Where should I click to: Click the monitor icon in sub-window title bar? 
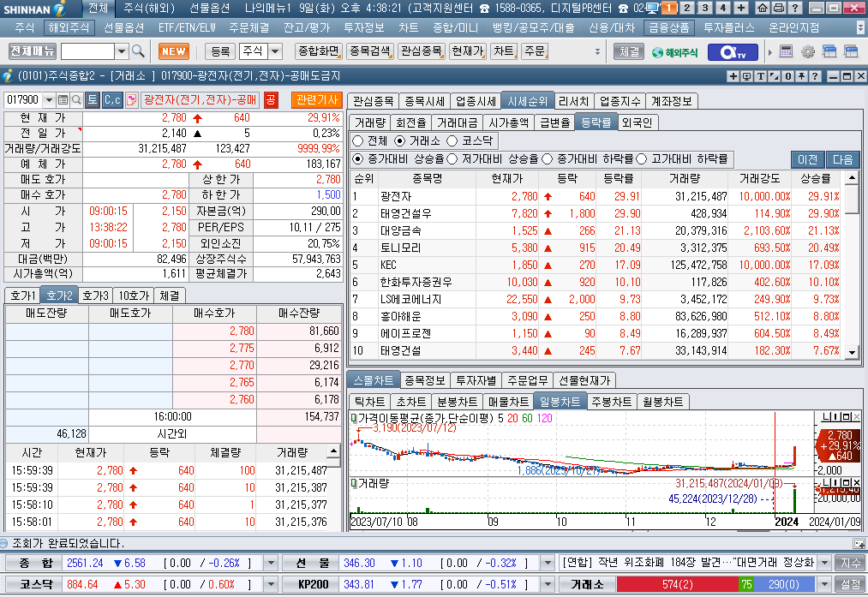click(747, 75)
